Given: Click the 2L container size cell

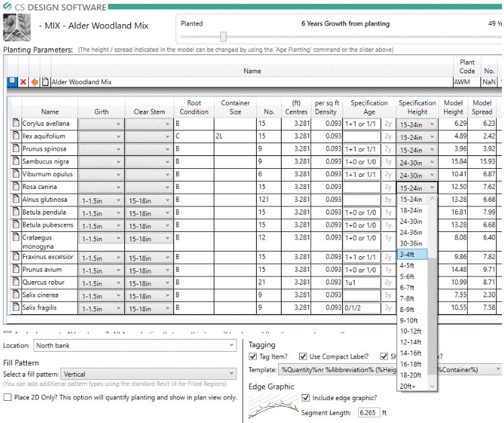Looking at the screenshot, I should pos(235,136).
